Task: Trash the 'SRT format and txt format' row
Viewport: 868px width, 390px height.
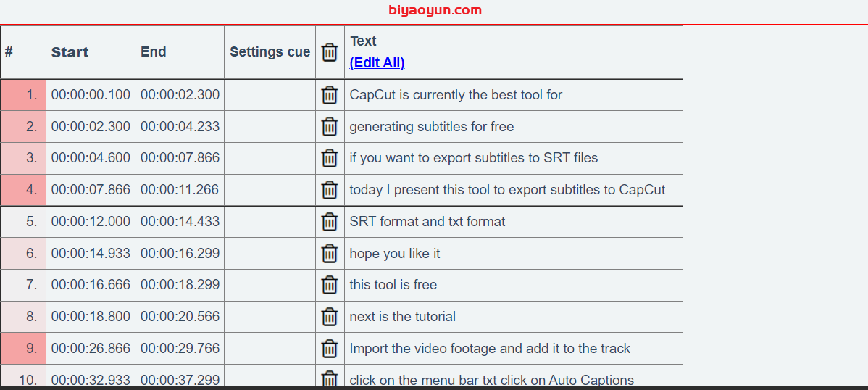Action: (330, 222)
